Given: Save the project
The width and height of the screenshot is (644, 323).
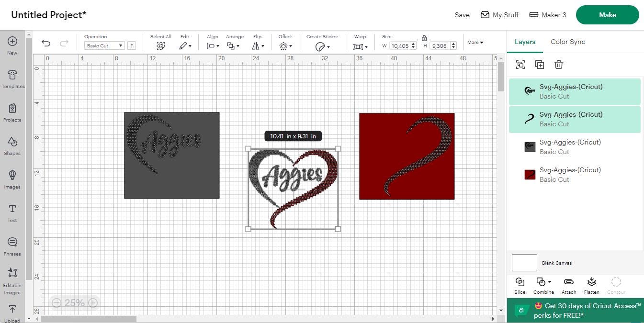Looking at the screenshot, I should (x=462, y=15).
